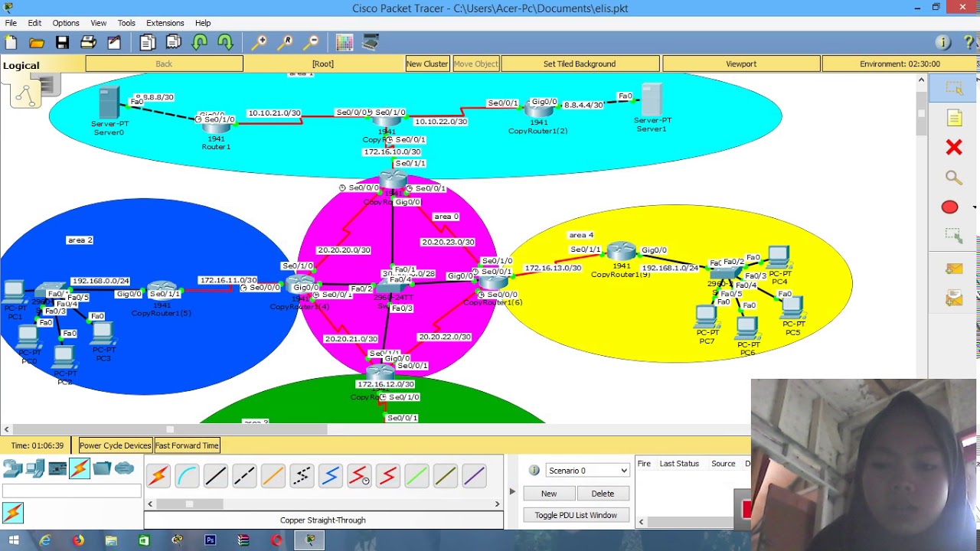Click the Delete scenario button
The image size is (980, 551).
(603, 494)
